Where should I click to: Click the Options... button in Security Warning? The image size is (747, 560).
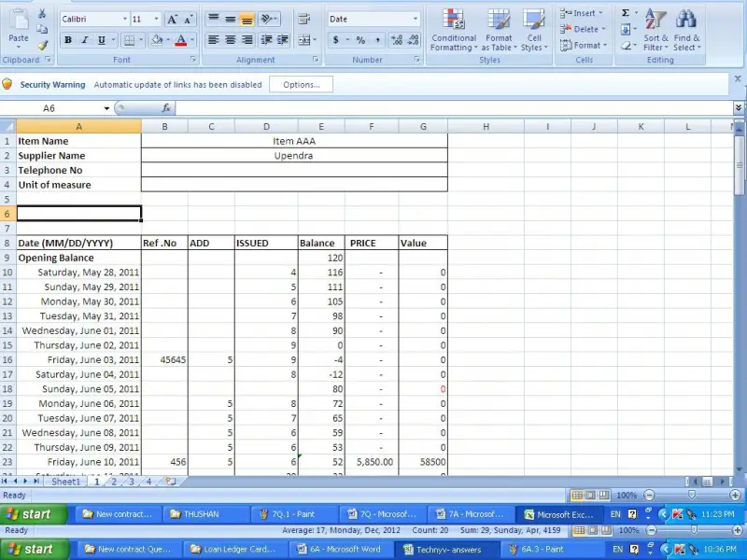coord(301,85)
